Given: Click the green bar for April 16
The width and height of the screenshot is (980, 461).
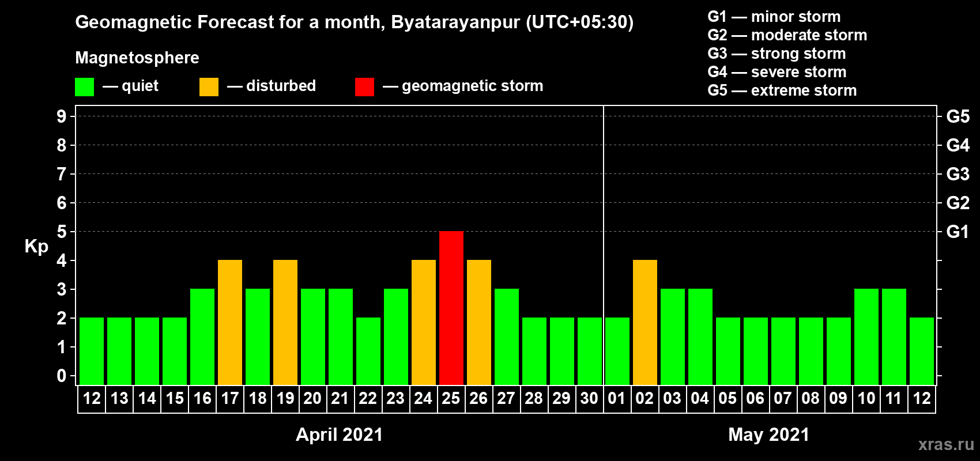Looking at the screenshot, I should (x=202, y=337).
